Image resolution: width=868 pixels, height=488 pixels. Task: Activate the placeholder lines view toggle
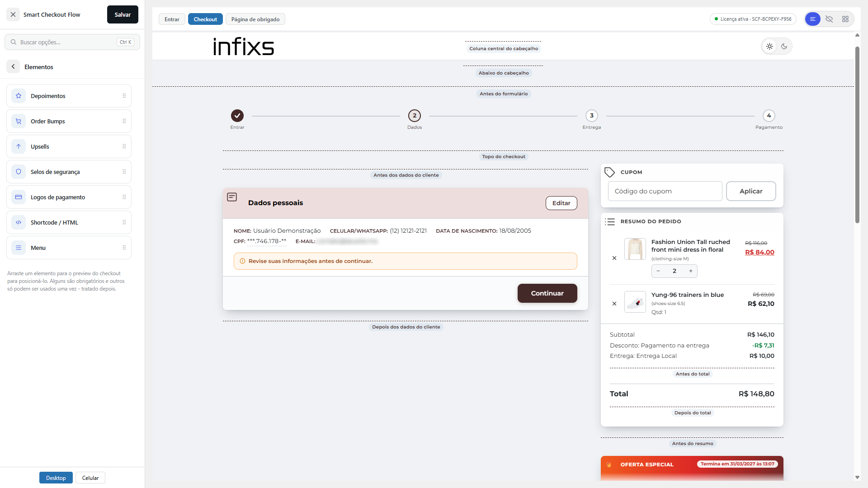coord(813,19)
